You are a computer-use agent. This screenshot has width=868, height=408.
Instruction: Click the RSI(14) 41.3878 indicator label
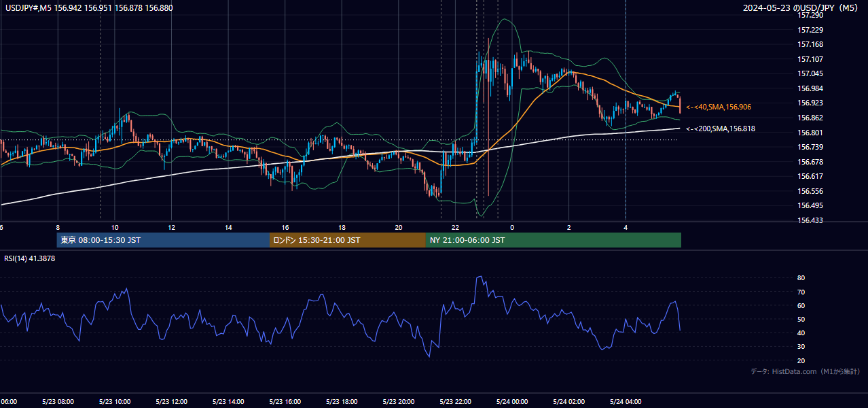[30, 259]
